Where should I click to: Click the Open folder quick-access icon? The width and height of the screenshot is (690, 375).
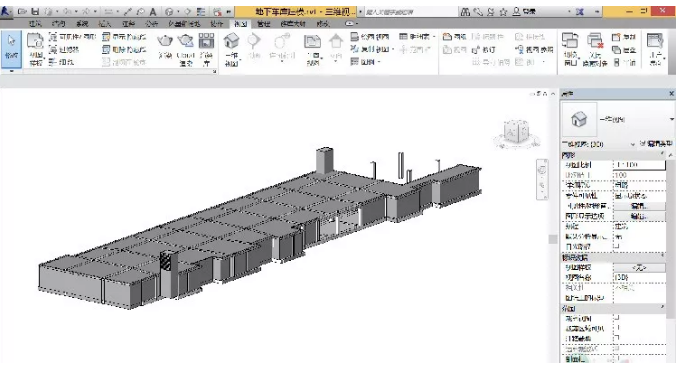[22, 12]
